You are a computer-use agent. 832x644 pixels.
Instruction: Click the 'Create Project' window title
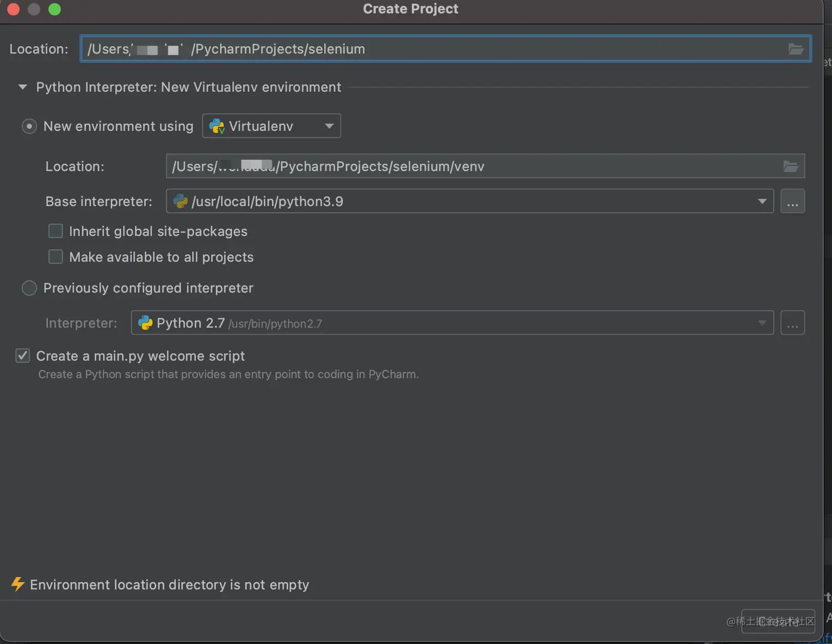pyautogui.click(x=410, y=9)
